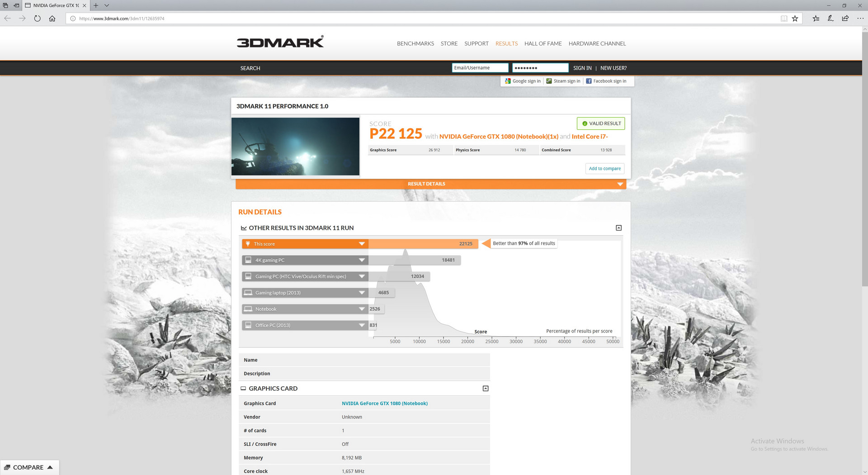Open the tab preview chevron
The image size is (868, 475).
pos(107,5)
